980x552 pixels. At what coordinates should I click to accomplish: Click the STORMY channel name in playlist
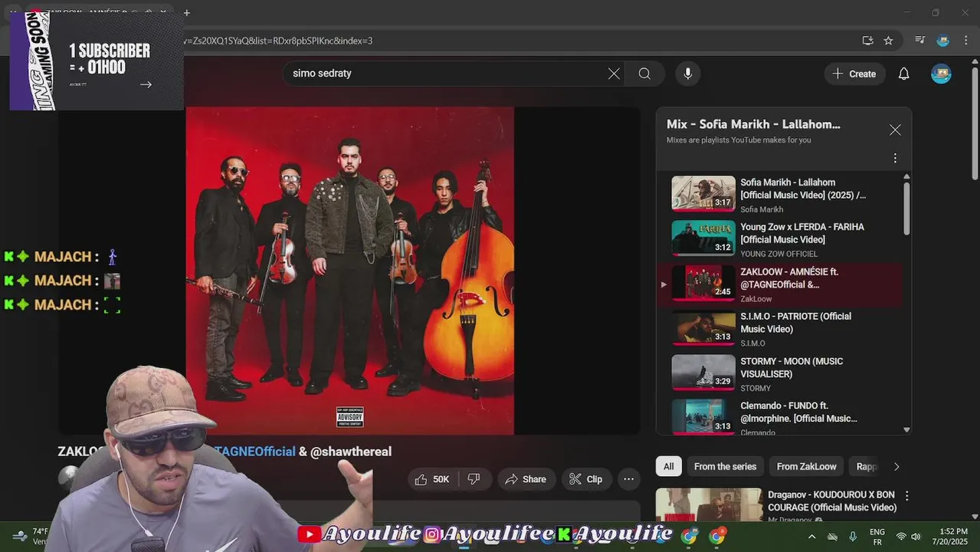pos(755,388)
